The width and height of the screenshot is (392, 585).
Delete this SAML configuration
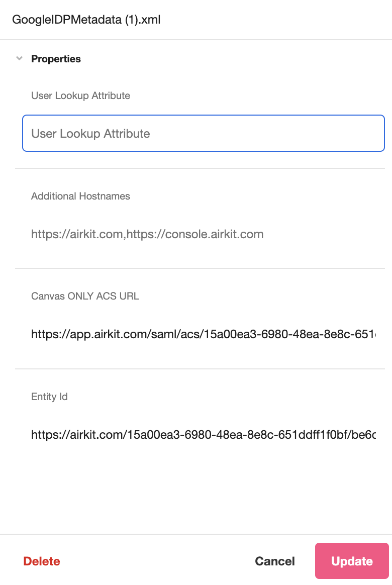42,561
